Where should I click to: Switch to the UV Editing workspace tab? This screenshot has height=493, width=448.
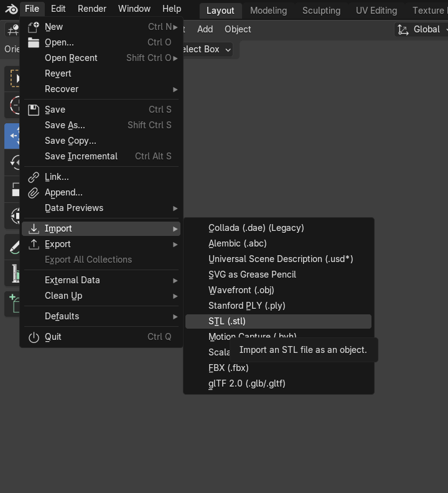[x=376, y=11]
